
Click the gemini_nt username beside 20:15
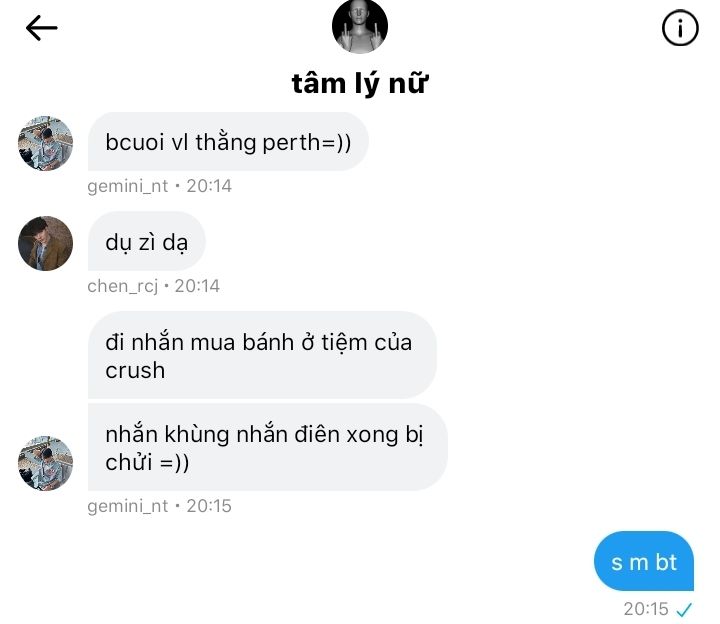tap(128, 506)
